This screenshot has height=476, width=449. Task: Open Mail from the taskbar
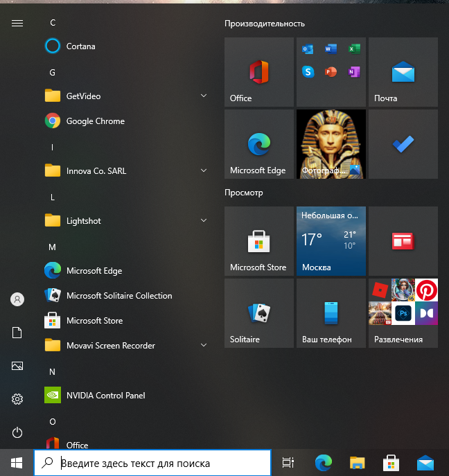(x=425, y=463)
